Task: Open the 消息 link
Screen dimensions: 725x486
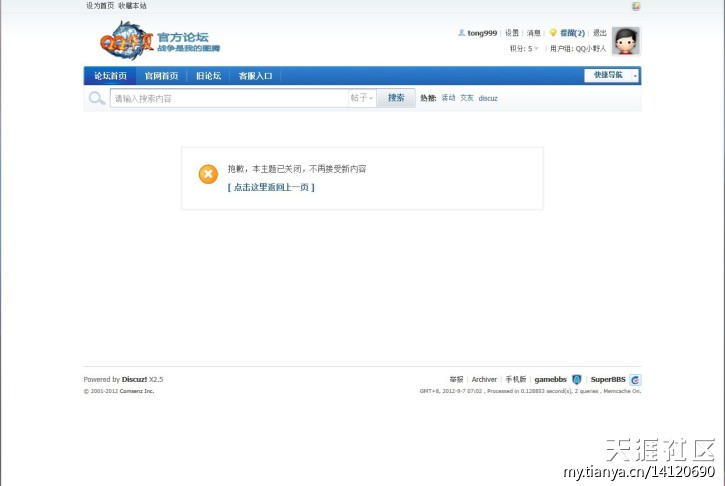Action: (x=534, y=33)
